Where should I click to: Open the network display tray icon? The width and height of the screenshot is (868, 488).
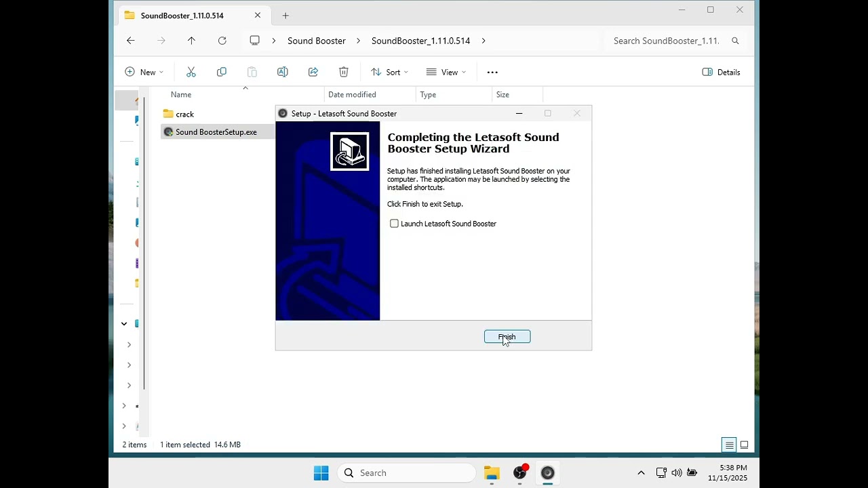pos(661,473)
